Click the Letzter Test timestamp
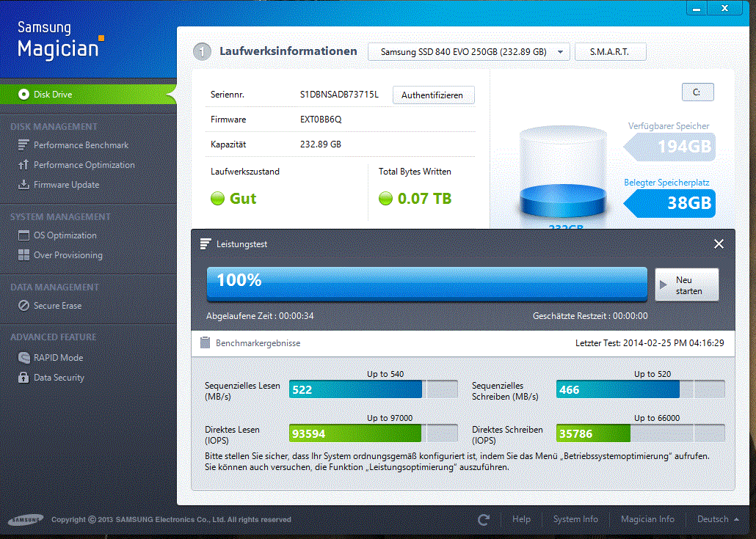 coord(650,343)
